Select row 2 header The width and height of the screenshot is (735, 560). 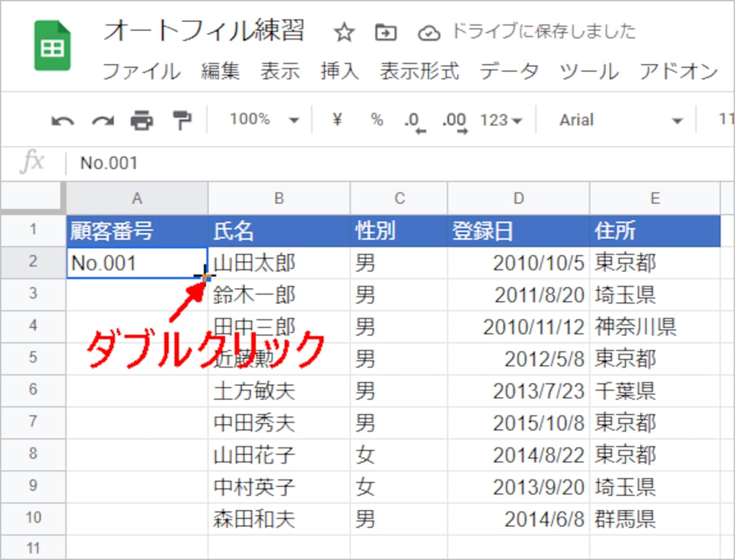click(x=33, y=263)
